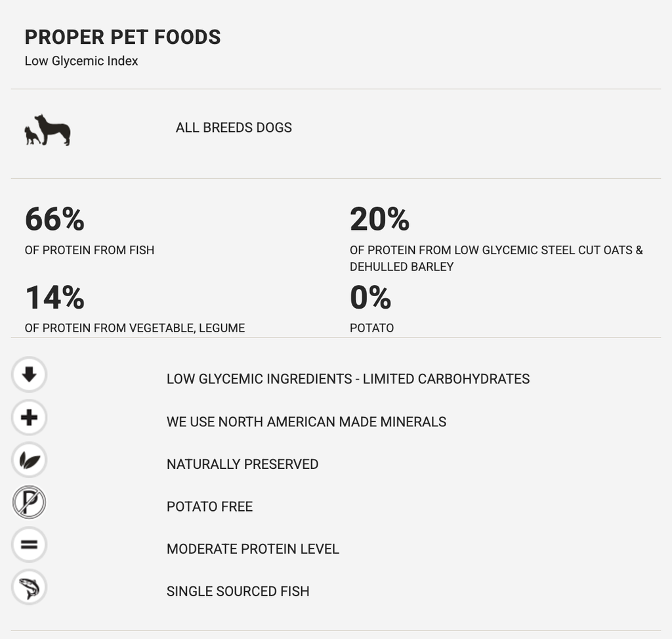Click the Naturally Preserved text
Viewport: 672px width, 639px height.
tap(243, 464)
